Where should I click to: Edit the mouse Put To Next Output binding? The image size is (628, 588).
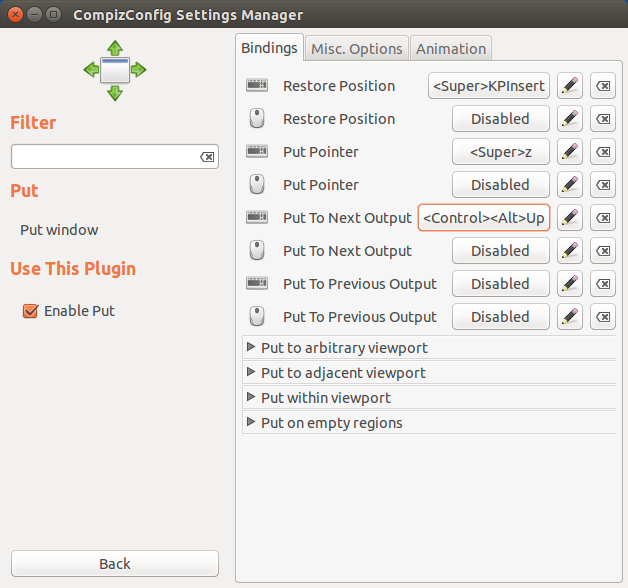570,251
